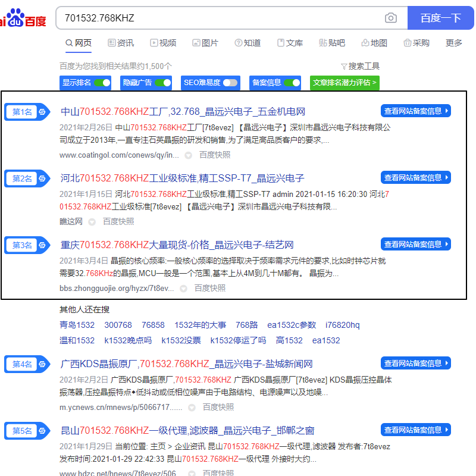Open the 采购 tab

pyautogui.click(x=416, y=43)
